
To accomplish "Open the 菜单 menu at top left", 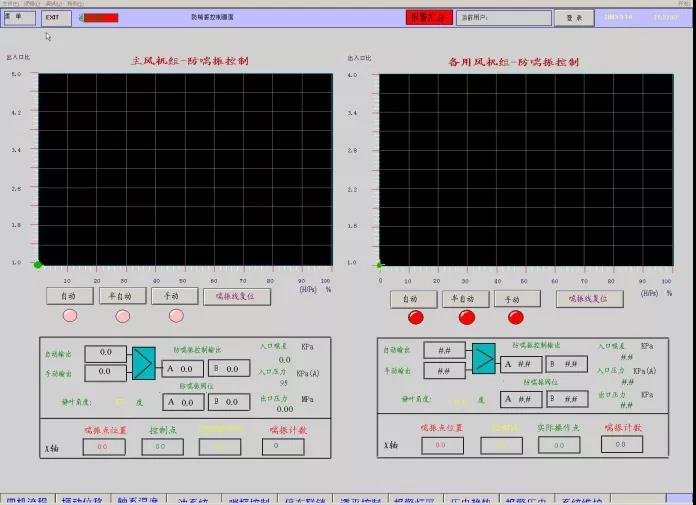I will [19, 17].
